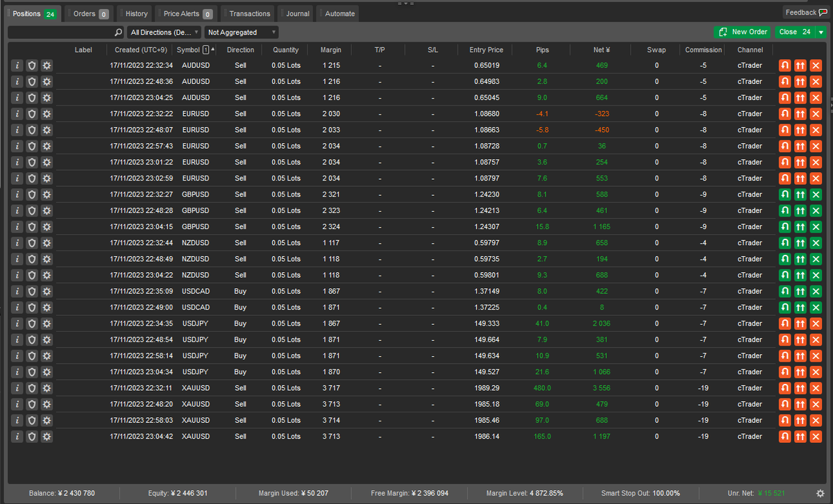Viewport: 833px width, 504px height.
Task: Close the NZDUSD position created at 23:04:22
Action: pyautogui.click(x=816, y=275)
